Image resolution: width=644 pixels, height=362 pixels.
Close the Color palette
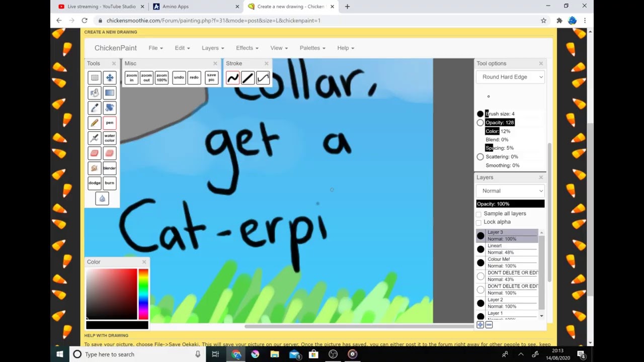tap(144, 262)
